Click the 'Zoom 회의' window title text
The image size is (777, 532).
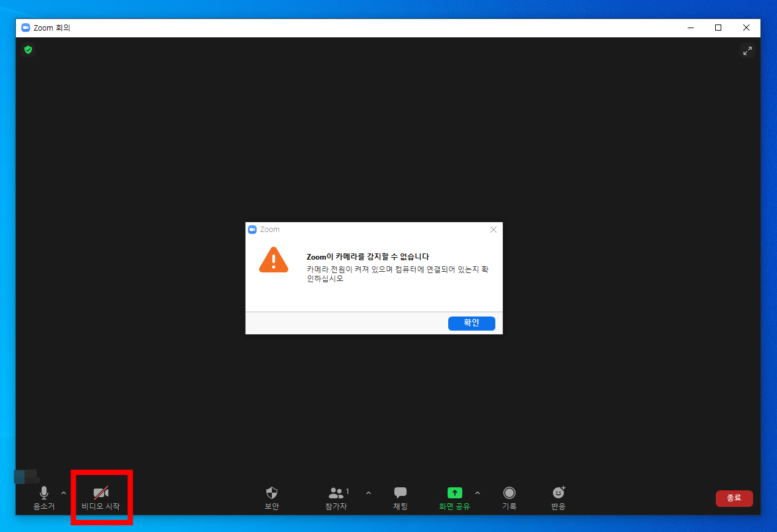pos(52,28)
